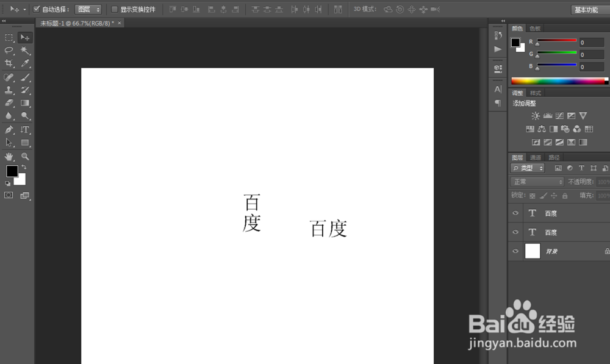Select the History Brush tool
610x364 pixels.
25,90
